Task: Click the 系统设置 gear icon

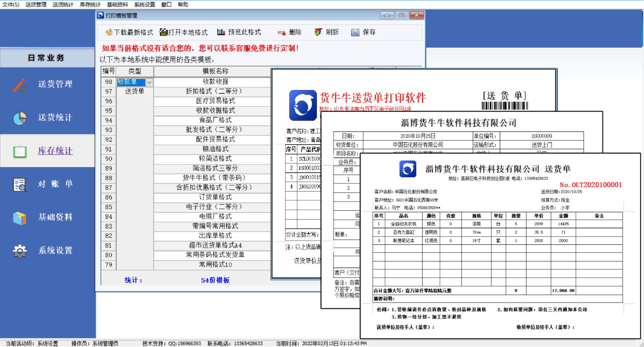Action: click(x=20, y=251)
